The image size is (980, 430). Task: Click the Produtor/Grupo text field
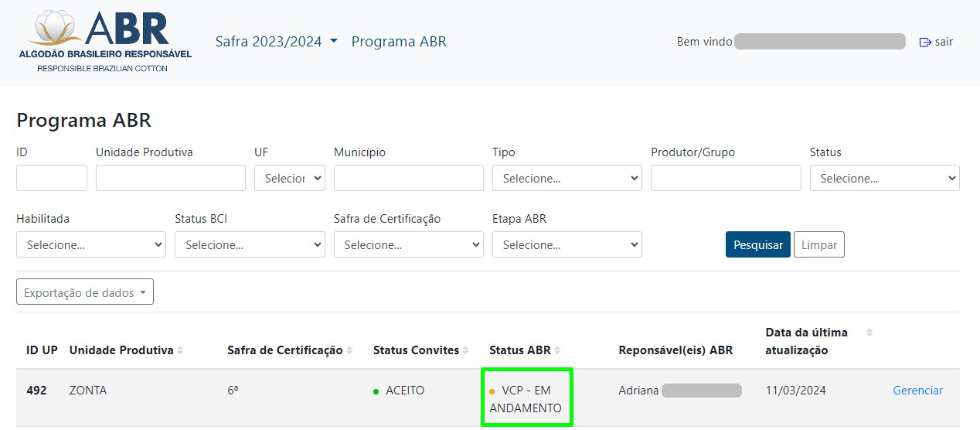(x=726, y=178)
